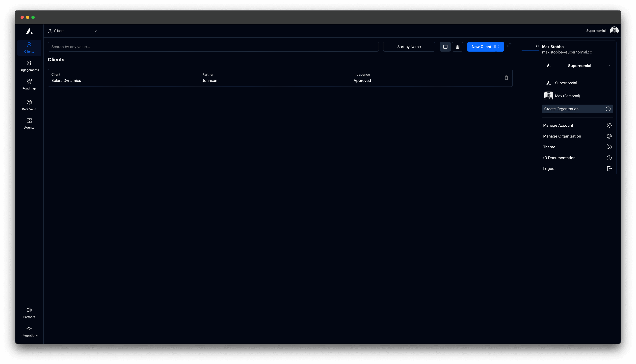
Task: Open the Partners section
Action: (x=29, y=313)
